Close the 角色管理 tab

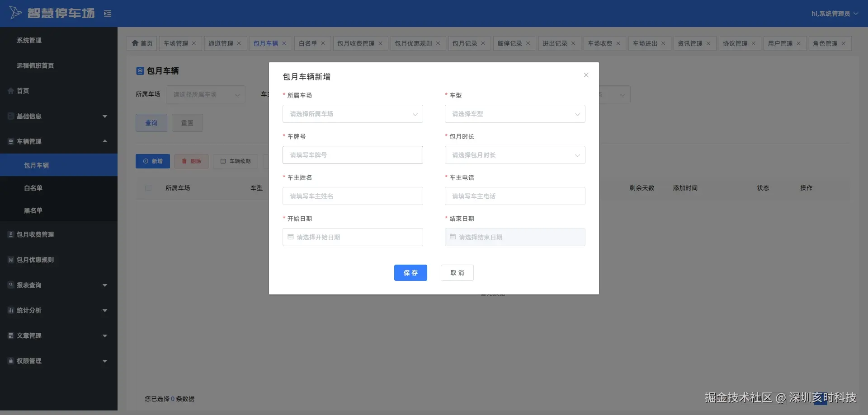click(844, 43)
